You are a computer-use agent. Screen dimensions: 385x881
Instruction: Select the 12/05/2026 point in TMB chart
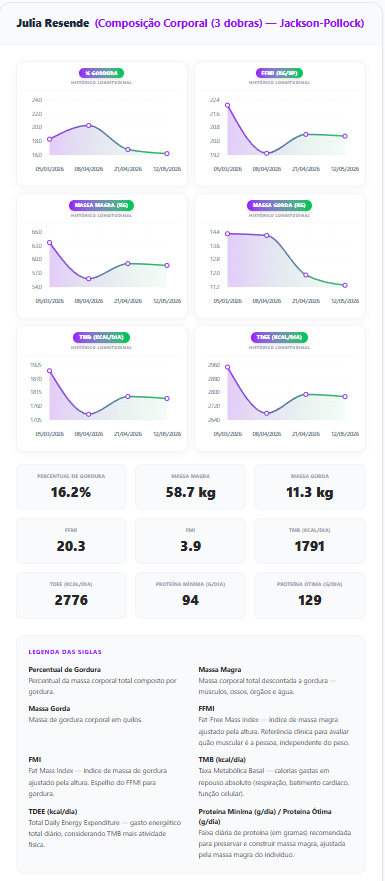pyautogui.click(x=167, y=399)
